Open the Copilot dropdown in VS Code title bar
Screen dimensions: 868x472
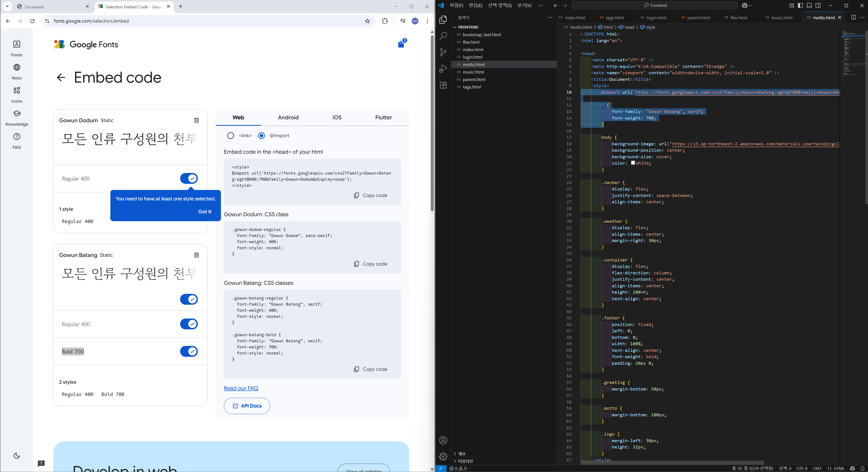747,5
